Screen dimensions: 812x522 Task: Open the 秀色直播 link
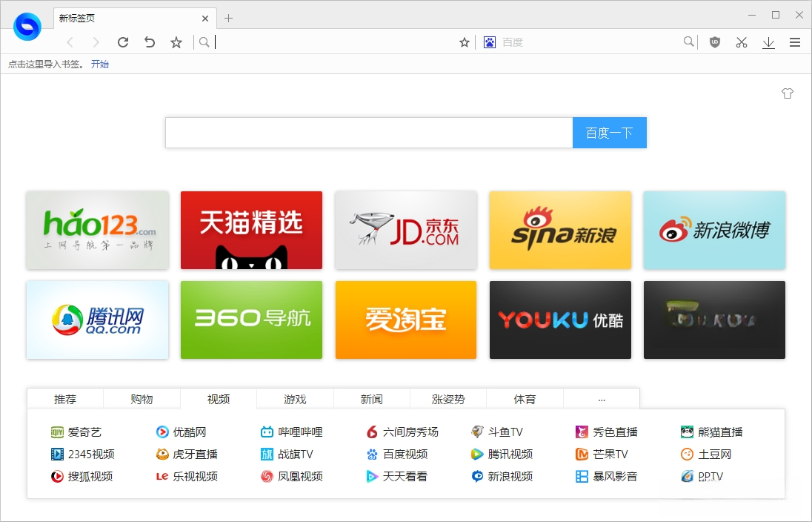click(607, 432)
